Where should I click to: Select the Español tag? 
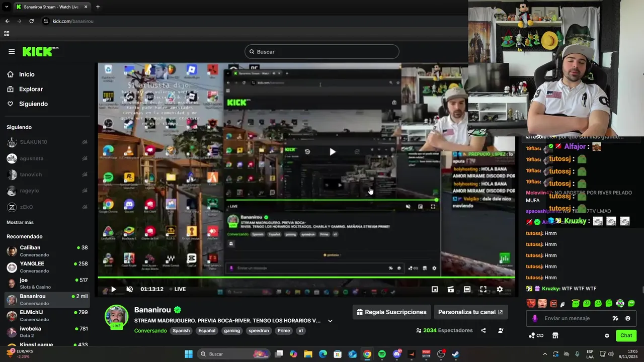click(x=207, y=331)
